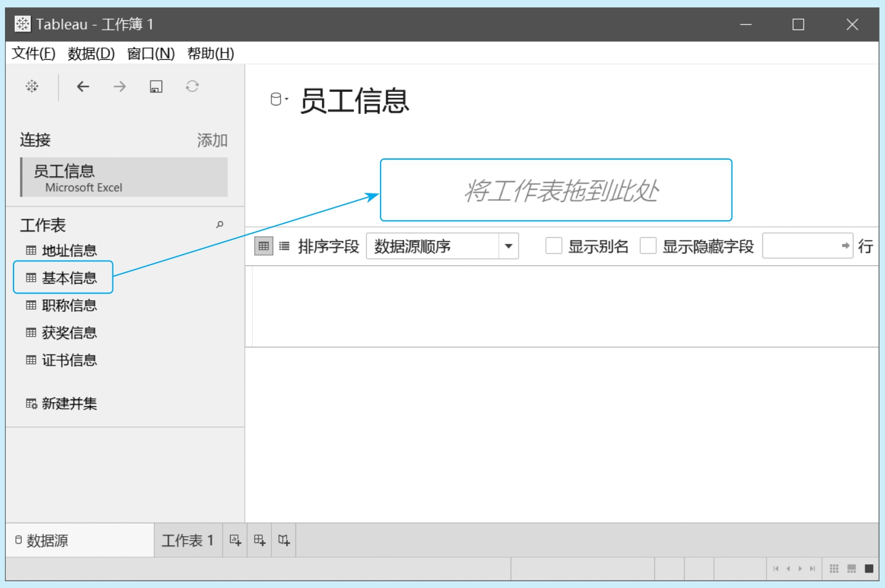Click the new dashboard tab icon

point(260,541)
